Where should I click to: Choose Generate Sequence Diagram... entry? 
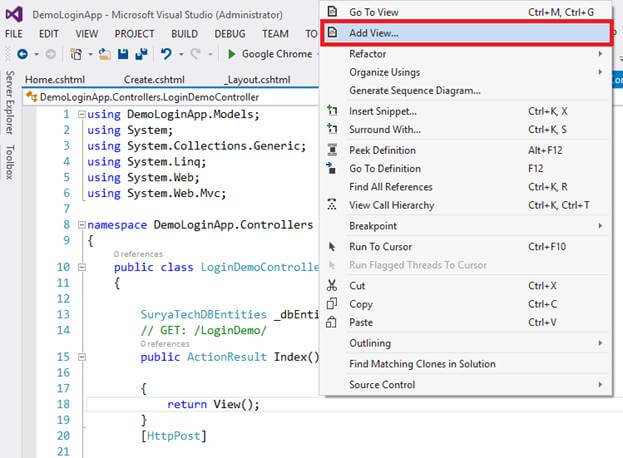(x=466, y=91)
